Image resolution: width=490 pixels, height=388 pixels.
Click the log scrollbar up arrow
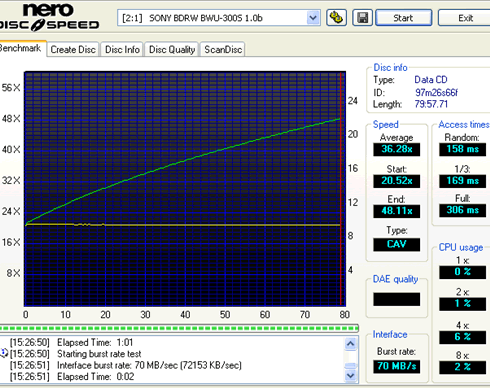(351, 343)
